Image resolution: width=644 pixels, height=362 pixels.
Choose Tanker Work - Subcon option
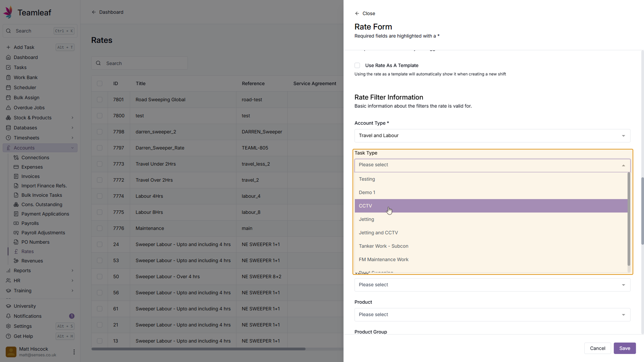(x=383, y=246)
